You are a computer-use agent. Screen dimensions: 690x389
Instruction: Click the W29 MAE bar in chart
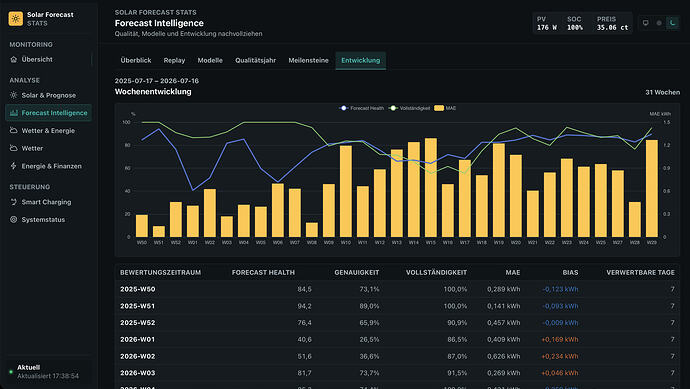[x=652, y=189]
